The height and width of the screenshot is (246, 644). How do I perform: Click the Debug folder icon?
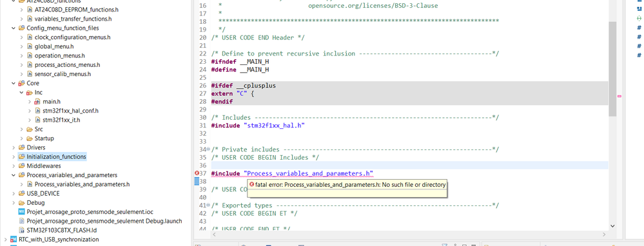pos(22,203)
